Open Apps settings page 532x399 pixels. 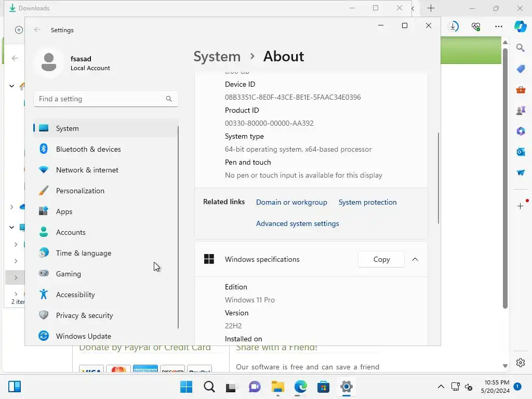(105, 211)
